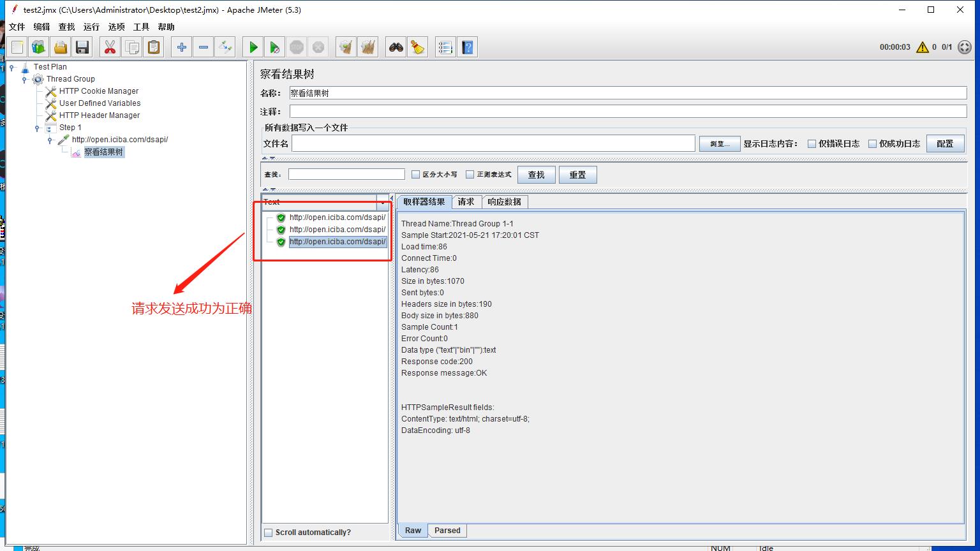Click the New test plan toolbar icon
This screenshot has width=980, height=551.
[x=17, y=47]
